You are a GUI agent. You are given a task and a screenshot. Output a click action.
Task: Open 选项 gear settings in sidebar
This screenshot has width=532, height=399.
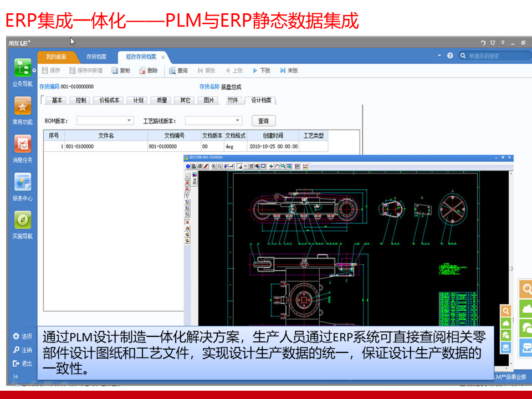(22, 336)
